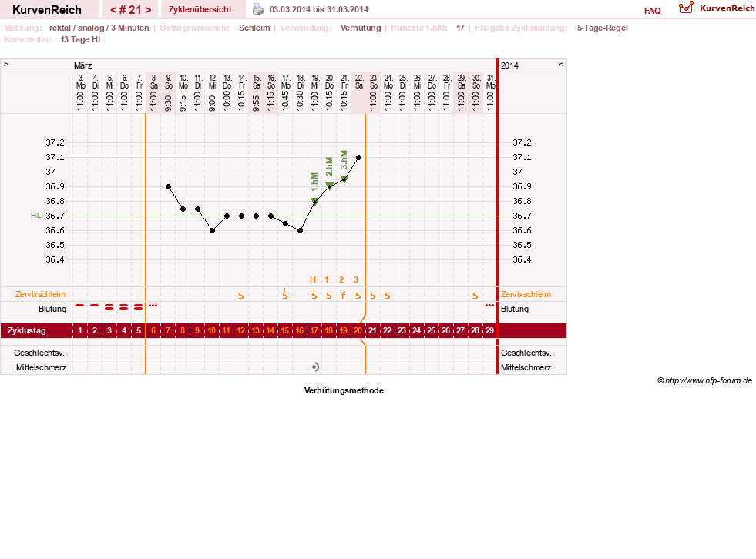Click cervical mucus S on day 12
Screen dimensions: 756x559
[x=241, y=296]
